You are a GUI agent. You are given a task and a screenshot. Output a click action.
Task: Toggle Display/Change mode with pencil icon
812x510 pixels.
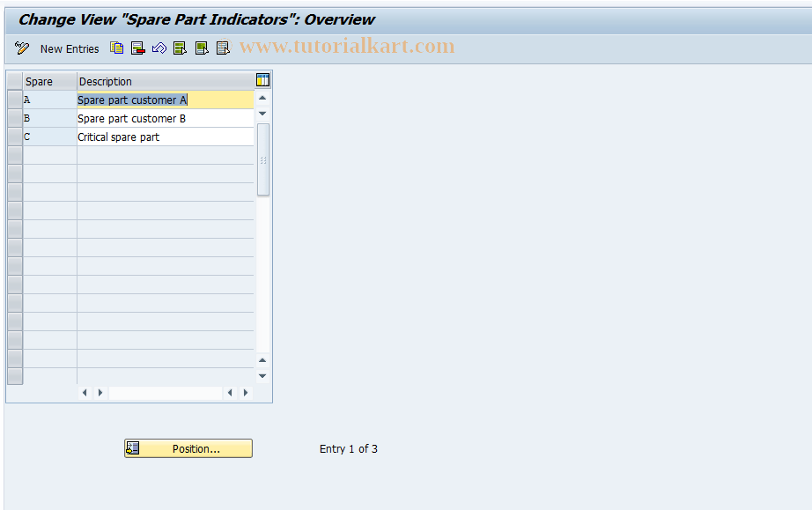click(21, 48)
